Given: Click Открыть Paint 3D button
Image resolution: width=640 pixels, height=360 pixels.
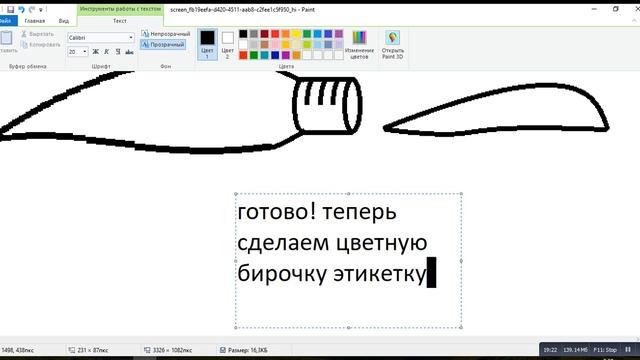Looking at the screenshot, I should coord(392,44).
